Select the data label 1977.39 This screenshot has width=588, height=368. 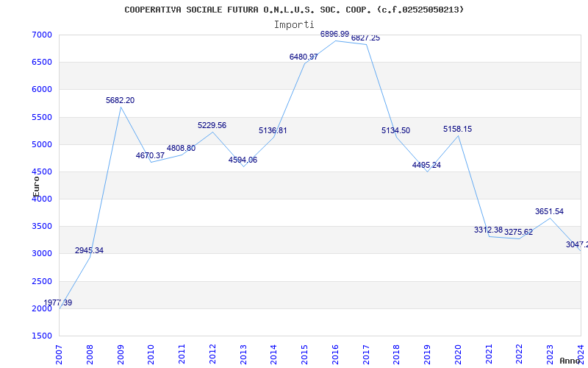58,302
